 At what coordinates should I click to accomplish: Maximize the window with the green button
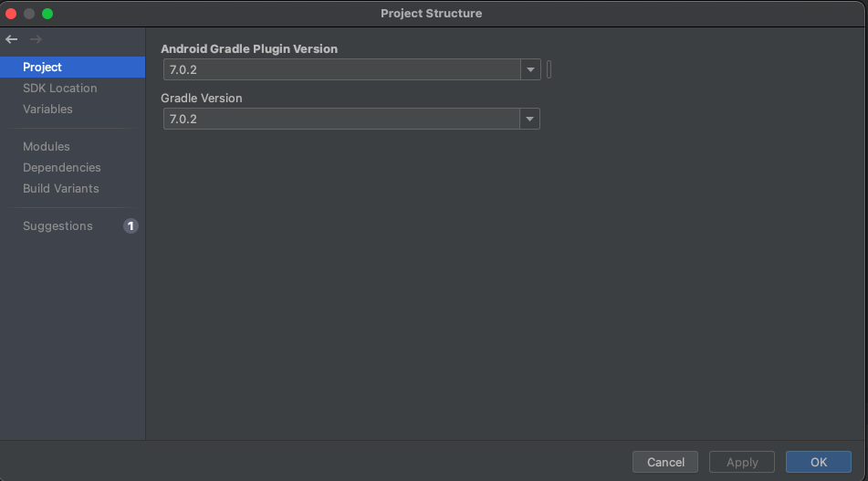(47, 14)
